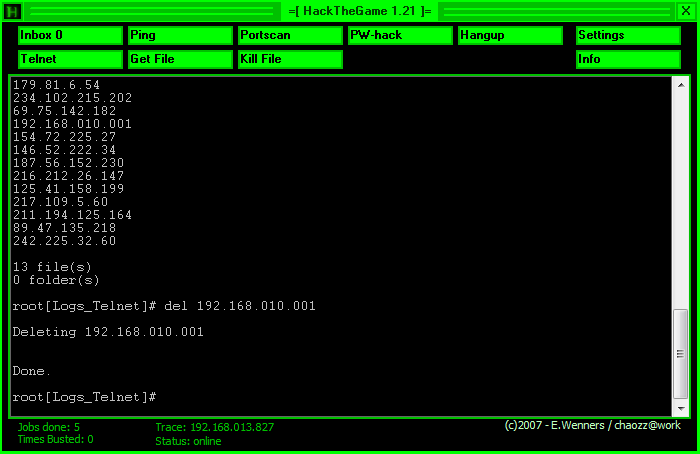Click the 211.194.125.164 log entry
The width and height of the screenshot is (700, 454).
point(72,215)
